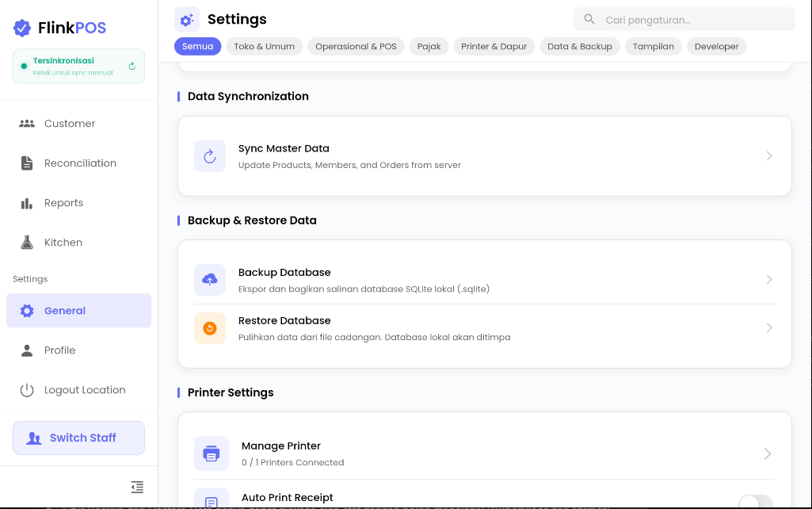812x509 pixels.
Task: Select the Data & Backup tab
Action: coord(579,47)
